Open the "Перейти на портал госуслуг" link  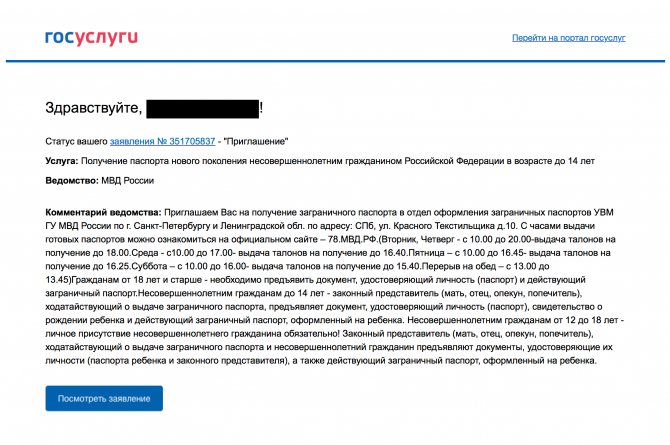568,38
